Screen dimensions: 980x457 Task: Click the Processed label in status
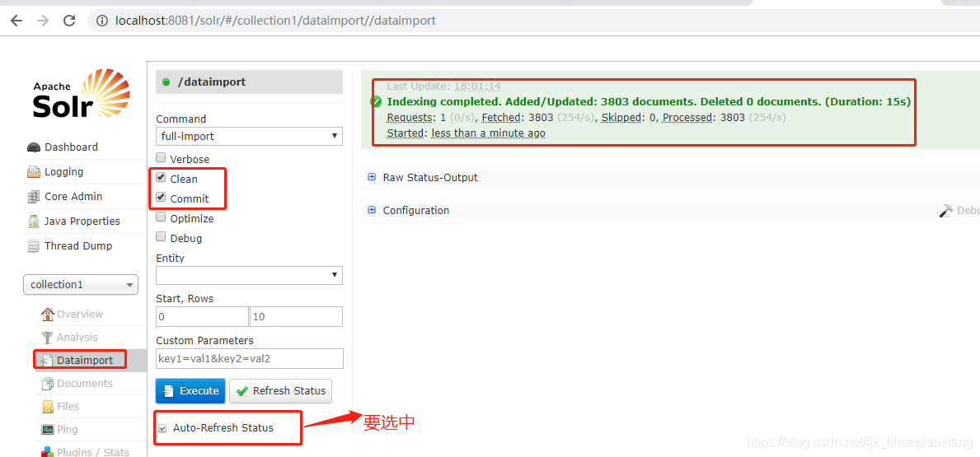tap(687, 118)
